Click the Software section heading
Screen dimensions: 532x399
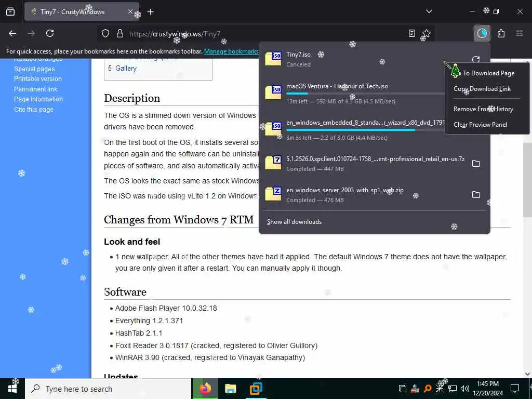(125, 292)
